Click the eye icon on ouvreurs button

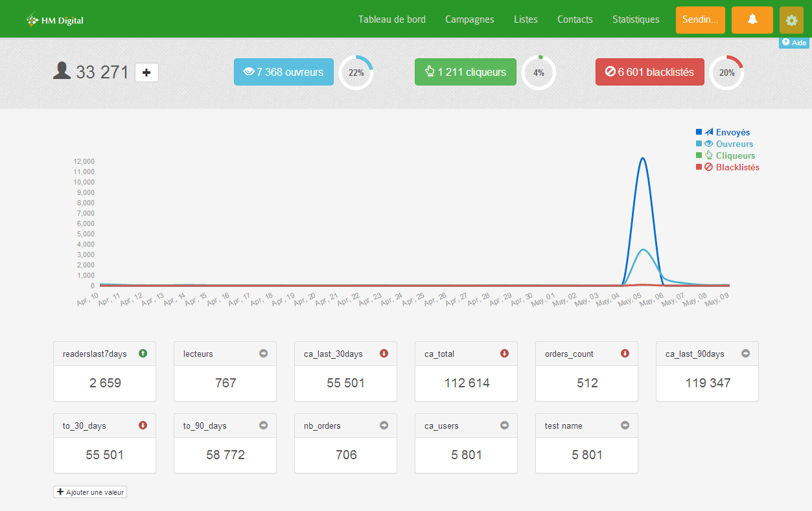[x=248, y=72]
